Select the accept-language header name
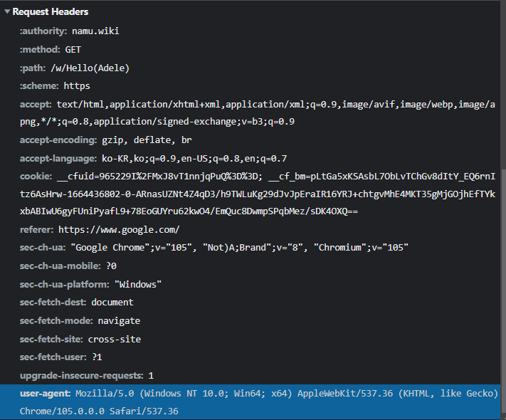This screenshot has height=420, width=506. point(58,159)
